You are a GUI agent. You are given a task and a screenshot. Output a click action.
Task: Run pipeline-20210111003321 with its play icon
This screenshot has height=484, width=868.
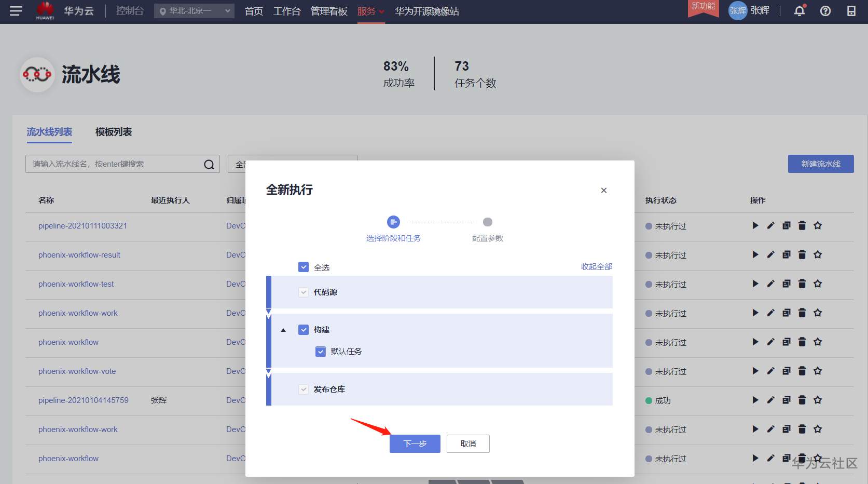755,225
